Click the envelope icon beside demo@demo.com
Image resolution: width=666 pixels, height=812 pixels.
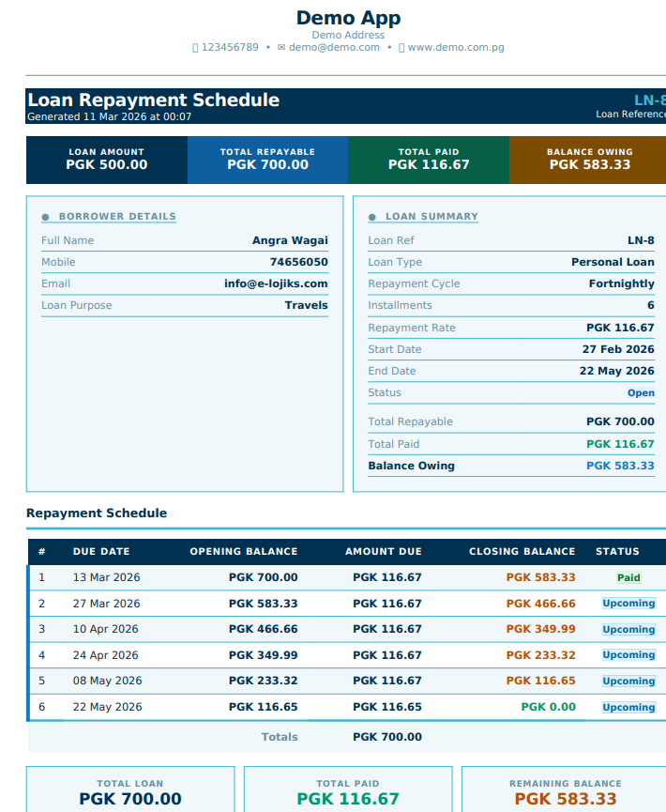[x=281, y=48]
